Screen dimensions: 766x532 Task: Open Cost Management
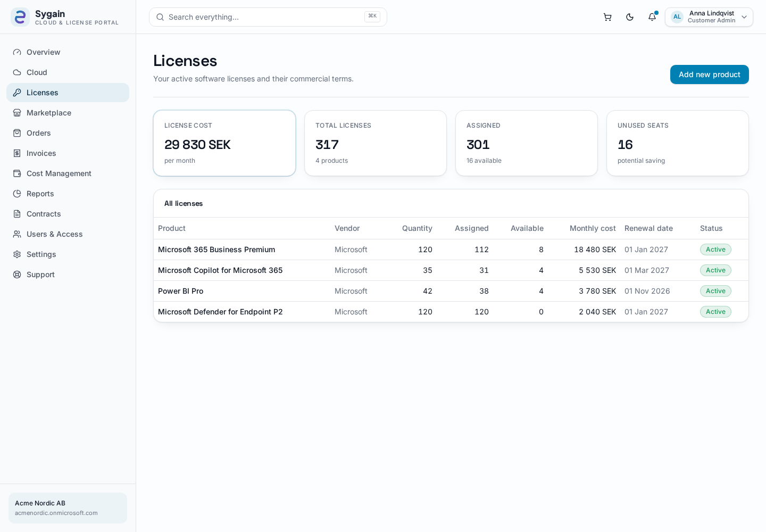tap(68, 173)
